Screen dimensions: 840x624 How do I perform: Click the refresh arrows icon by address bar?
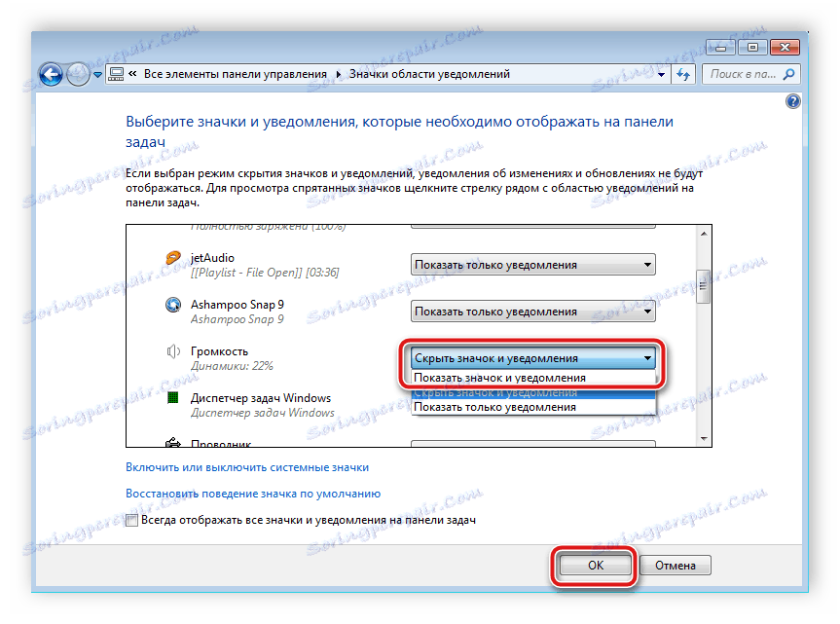pos(683,74)
